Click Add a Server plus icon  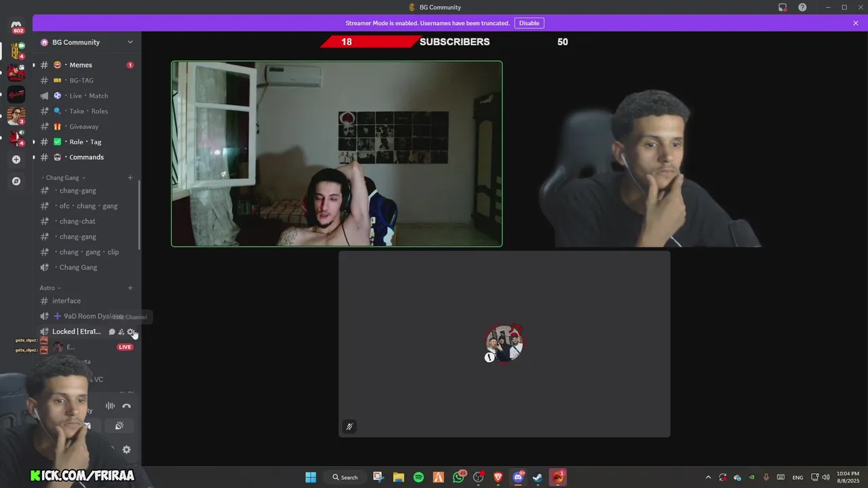point(16,159)
